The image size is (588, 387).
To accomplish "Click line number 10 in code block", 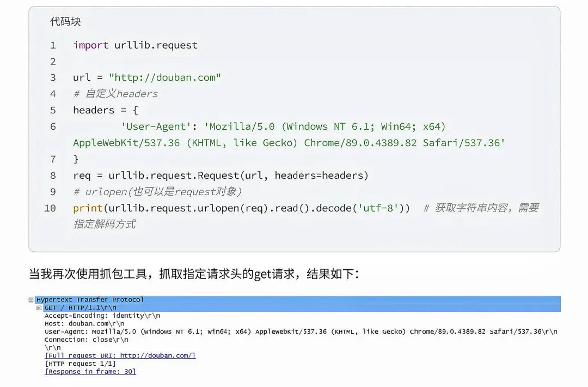I will pyautogui.click(x=50, y=208).
